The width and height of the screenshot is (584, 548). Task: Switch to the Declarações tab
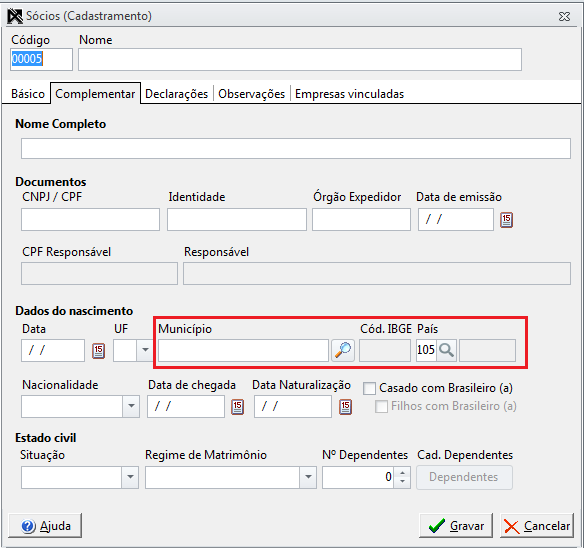(177, 94)
